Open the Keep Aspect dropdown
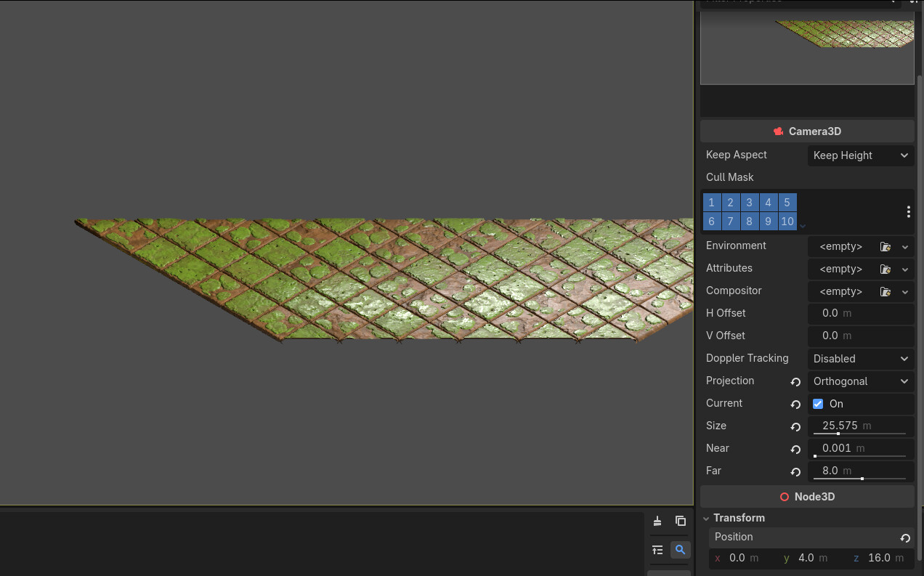The width and height of the screenshot is (924, 576). (x=860, y=155)
